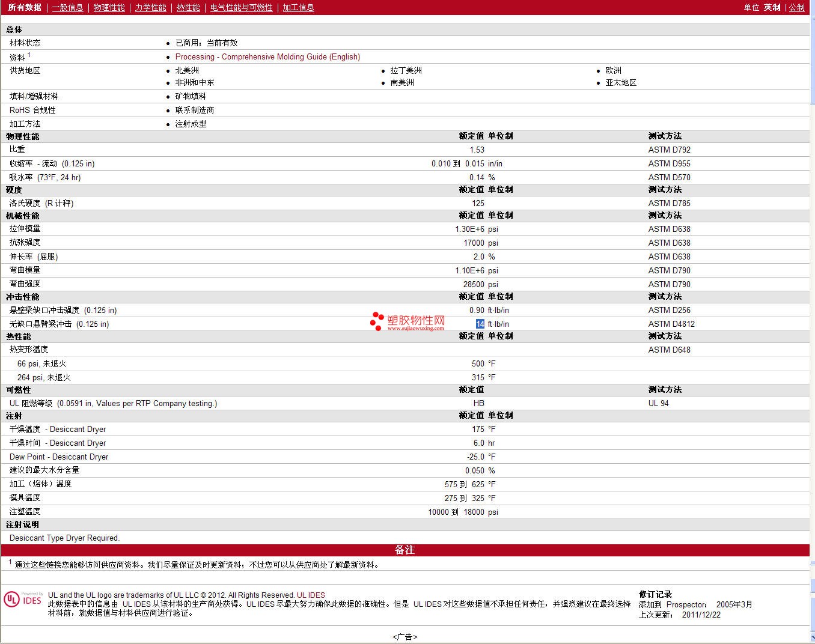Select 英制 units
The height and width of the screenshot is (644, 815).
(772, 7)
